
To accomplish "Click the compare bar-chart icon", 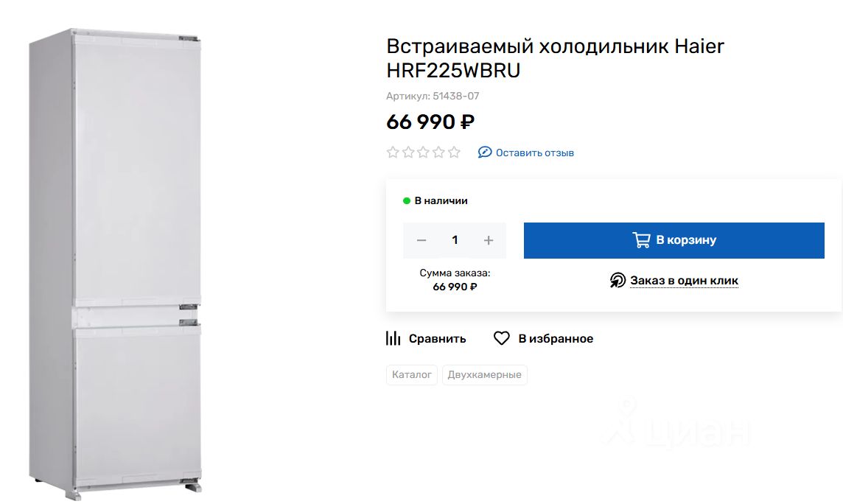I will (x=393, y=338).
